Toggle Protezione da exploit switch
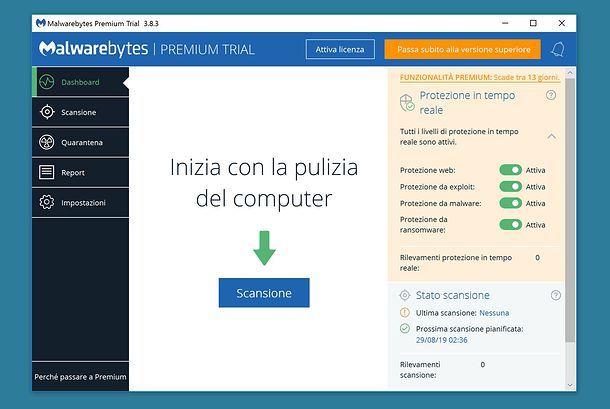Image resolution: width=610 pixels, height=409 pixels. coord(510,187)
